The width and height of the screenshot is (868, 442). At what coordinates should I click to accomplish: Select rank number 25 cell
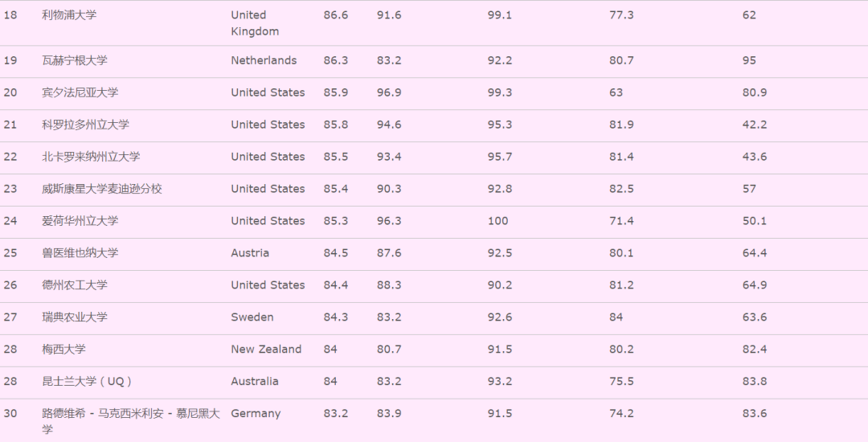[x=10, y=253]
